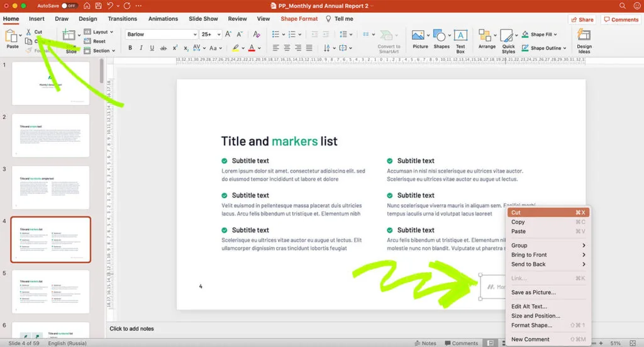Open Quick Styles gallery
The width and height of the screenshot is (644, 347).
pos(508,42)
